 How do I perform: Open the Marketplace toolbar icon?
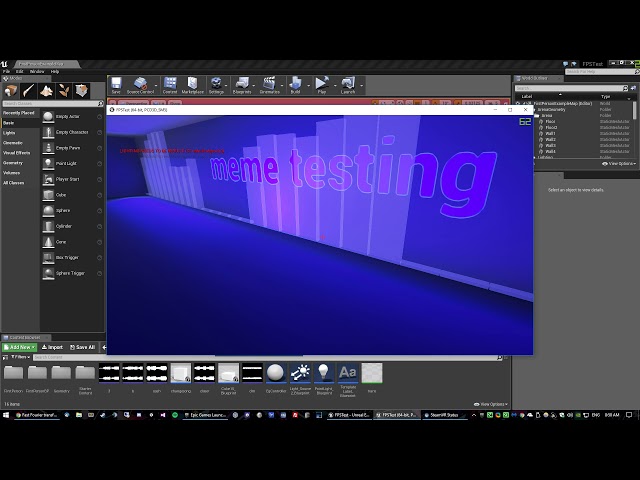tap(192, 85)
